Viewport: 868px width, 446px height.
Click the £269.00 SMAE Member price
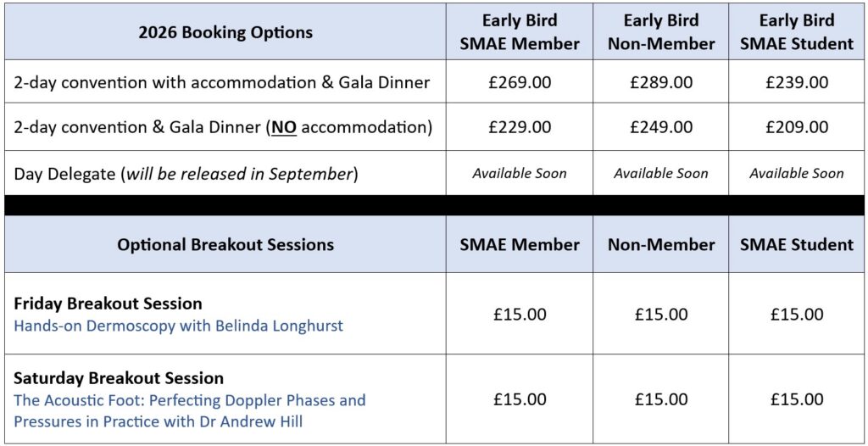[x=520, y=82]
